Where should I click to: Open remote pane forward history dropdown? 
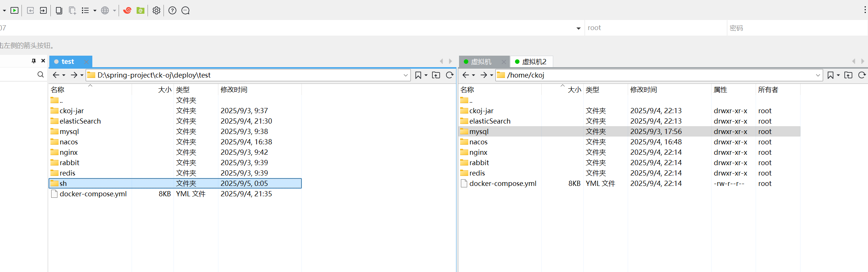pyautogui.click(x=492, y=75)
